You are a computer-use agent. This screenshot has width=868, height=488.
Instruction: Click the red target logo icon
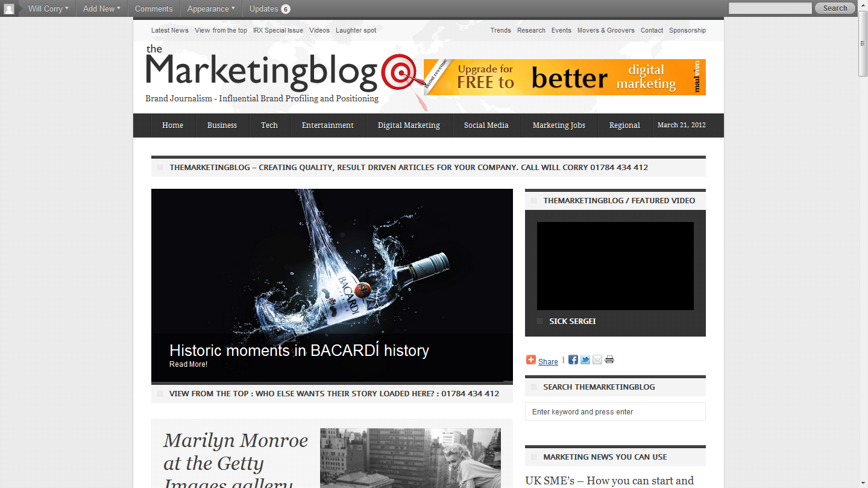[399, 72]
